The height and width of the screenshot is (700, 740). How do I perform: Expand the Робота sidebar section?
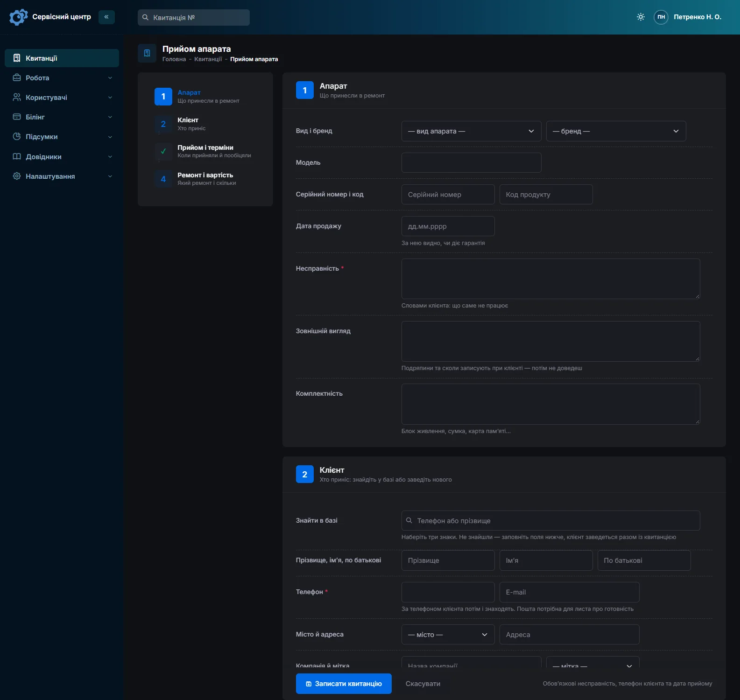point(62,77)
